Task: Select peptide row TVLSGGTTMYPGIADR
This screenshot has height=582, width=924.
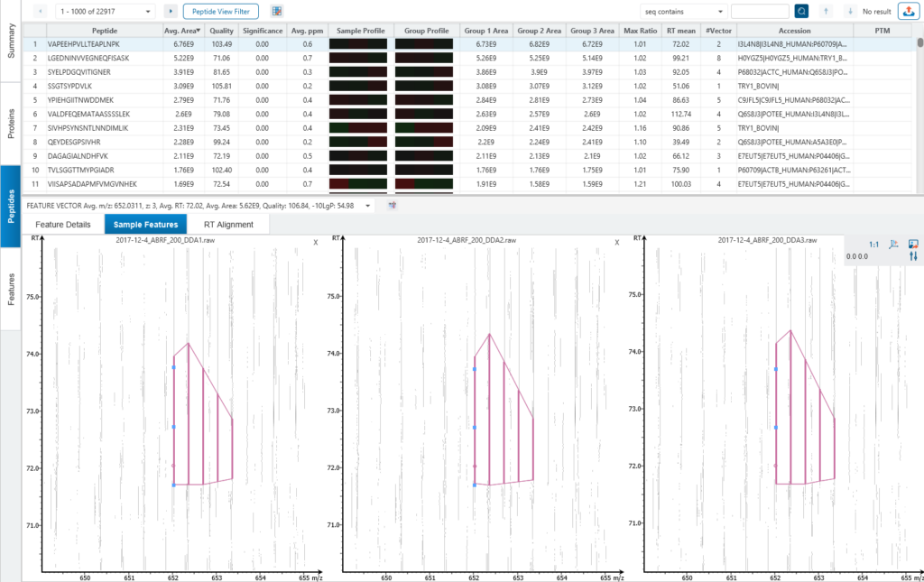Action: (469, 171)
